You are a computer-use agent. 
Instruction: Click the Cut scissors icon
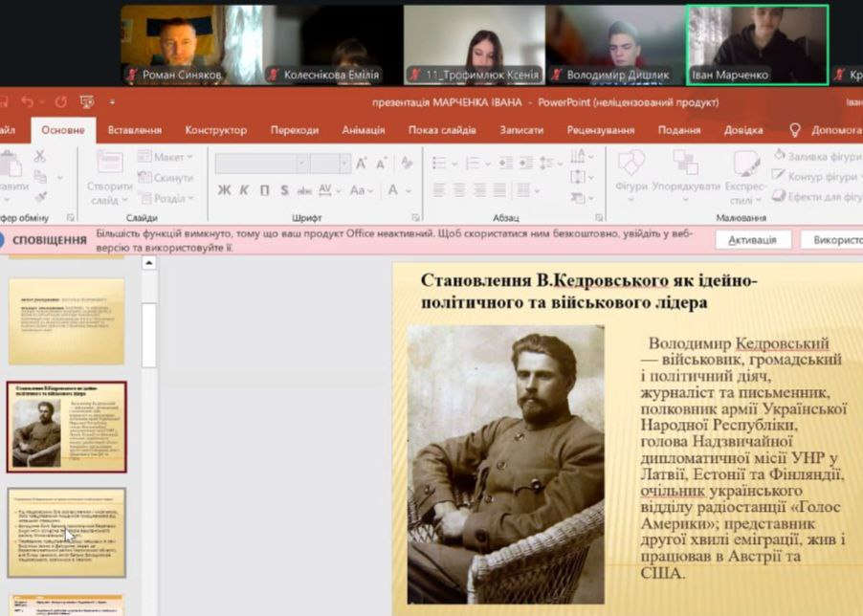point(40,157)
